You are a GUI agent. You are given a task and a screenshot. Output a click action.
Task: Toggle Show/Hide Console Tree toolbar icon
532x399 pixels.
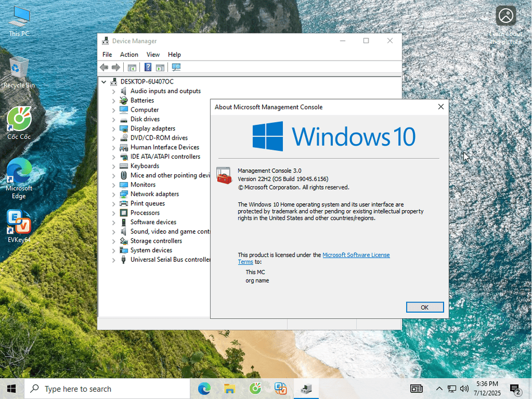(132, 67)
